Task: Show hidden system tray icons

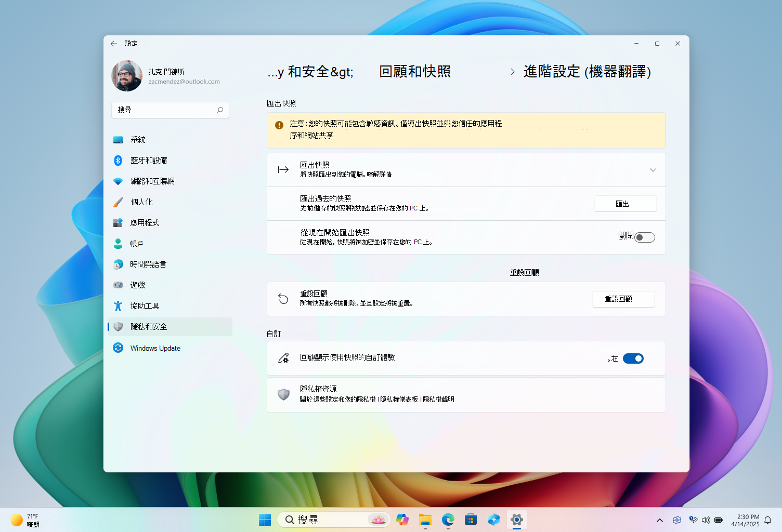Action: click(660, 520)
